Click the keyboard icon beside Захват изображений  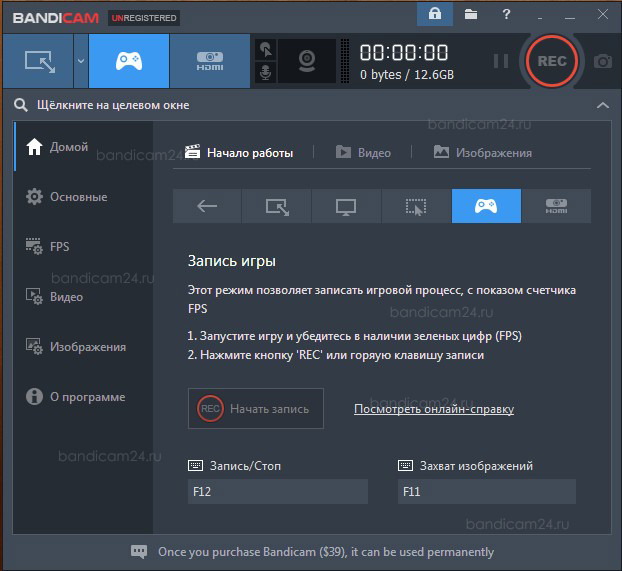[x=405, y=465]
